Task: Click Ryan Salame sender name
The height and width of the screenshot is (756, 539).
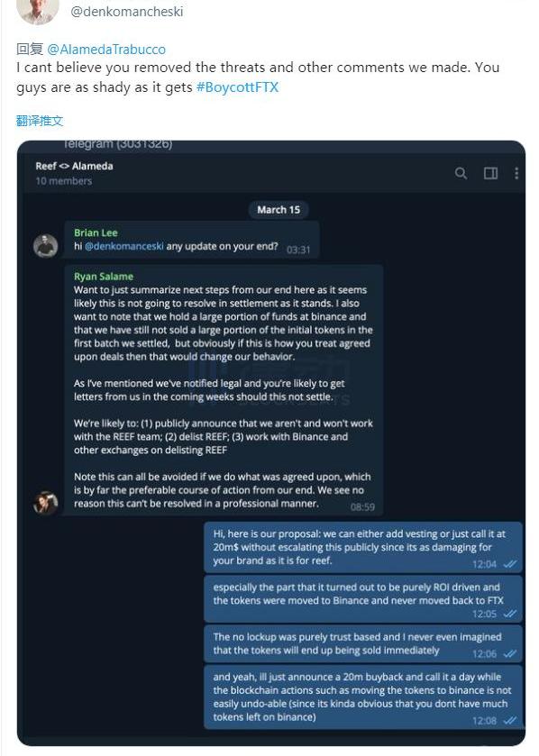Action: 104,277
